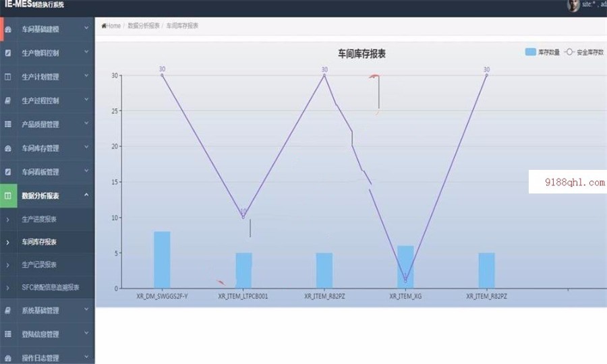607x364 pixels.
Task: Click the green 数据分析报表 icon
Action: [x=8, y=195]
